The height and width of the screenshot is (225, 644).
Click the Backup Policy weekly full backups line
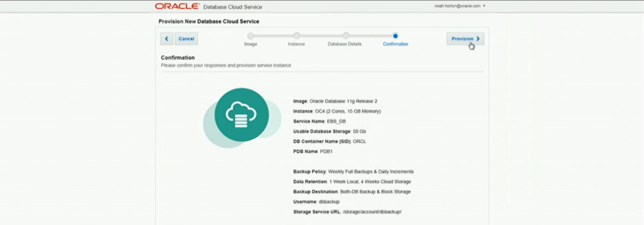(353, 172)
